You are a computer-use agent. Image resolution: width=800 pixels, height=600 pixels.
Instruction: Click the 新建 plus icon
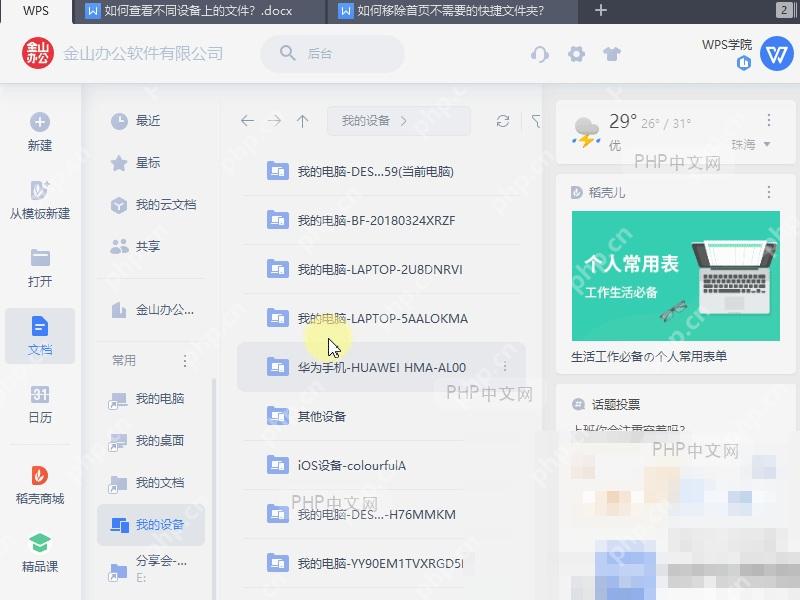[x=40, y=122]
